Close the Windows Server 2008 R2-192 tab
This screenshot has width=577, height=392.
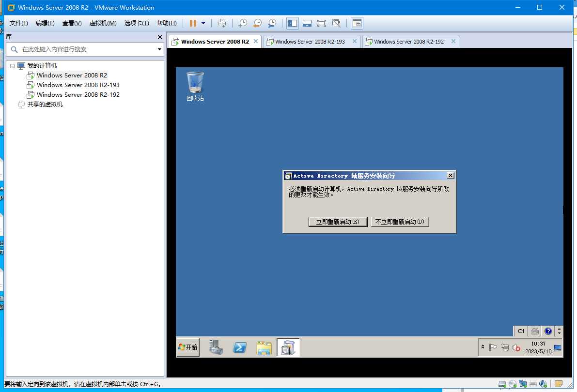pyautogui.click(x=453, y=41)
